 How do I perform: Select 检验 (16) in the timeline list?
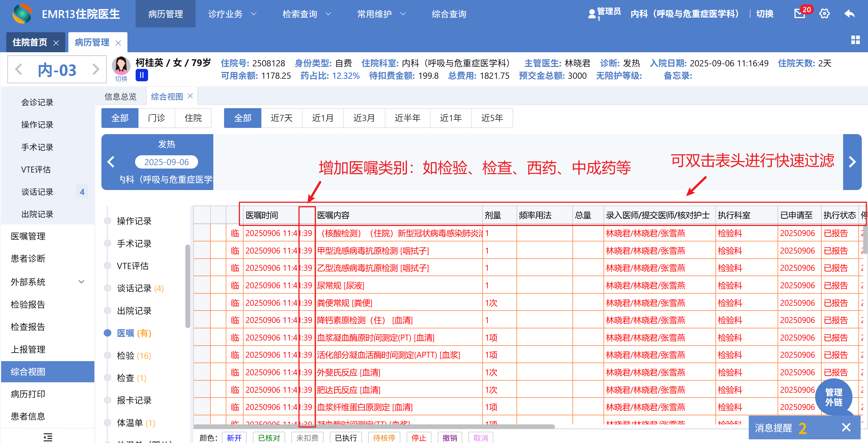134,355
